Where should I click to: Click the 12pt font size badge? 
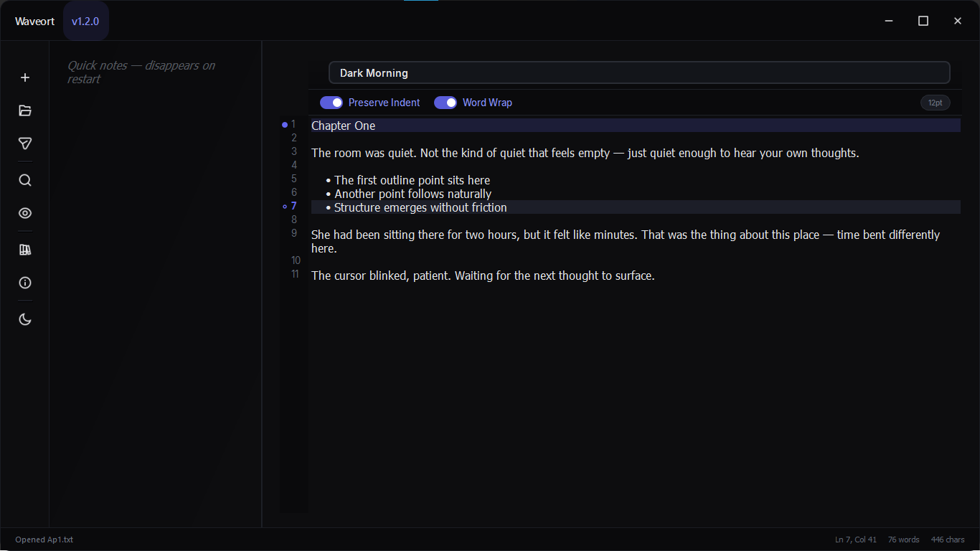pos(935,103)
